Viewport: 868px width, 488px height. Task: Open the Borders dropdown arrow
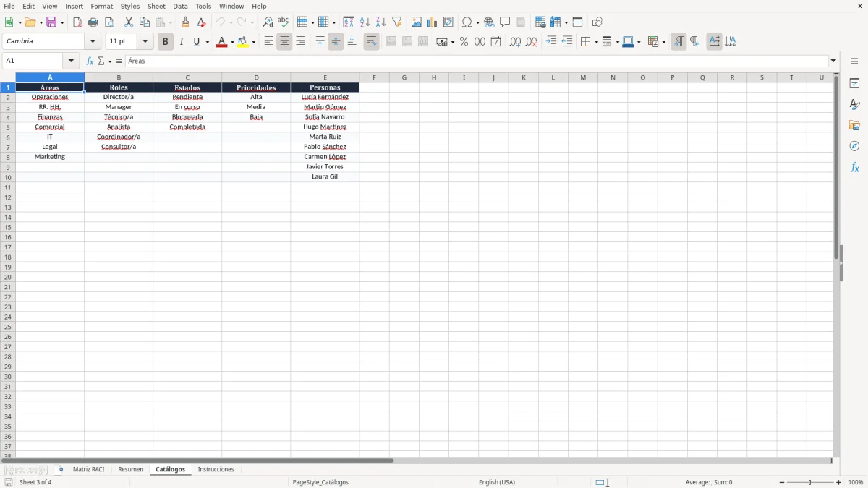pyautogui.click(x=596, y=42)
